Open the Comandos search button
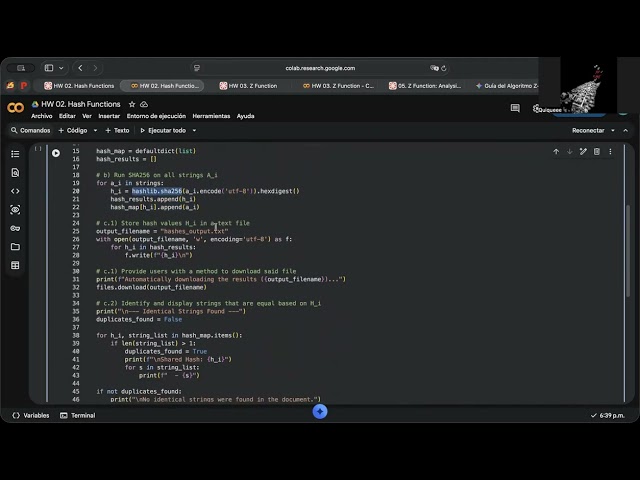The width and height of the screenshot is (640, 480). click(31, 131)
